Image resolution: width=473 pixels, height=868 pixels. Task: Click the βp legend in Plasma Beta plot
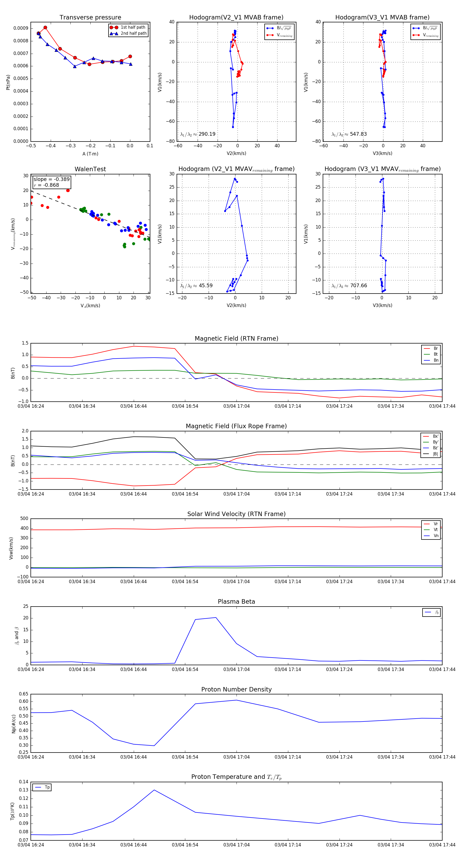tap(431, 612)
